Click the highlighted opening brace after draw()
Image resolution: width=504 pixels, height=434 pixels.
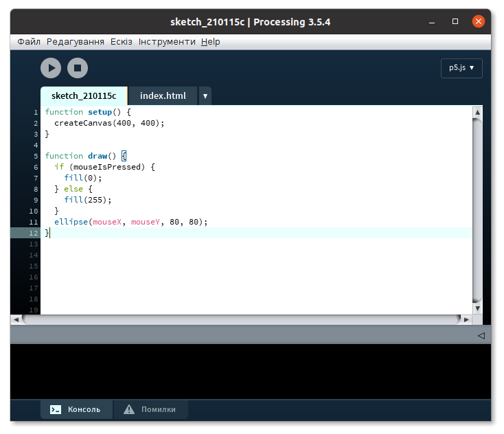point(124,156)
